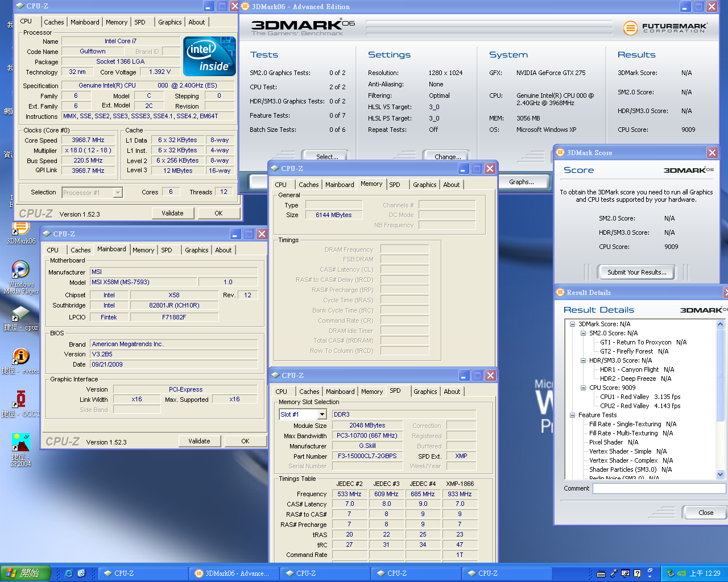Select Mainboard tab in CPU-Z Memory window

[340, 185]
